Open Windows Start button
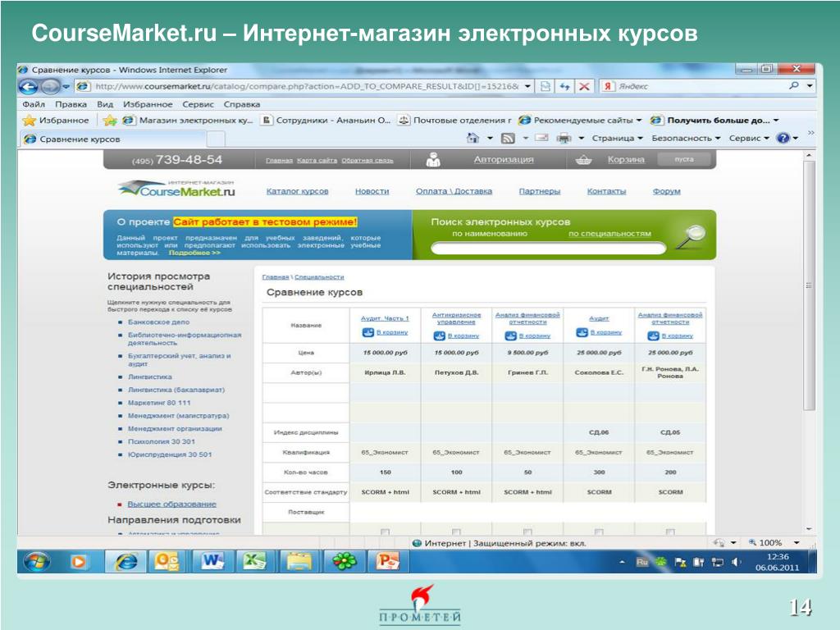Image resolution: width=840 pixels, height=630 pixels. [x=37, y=561]
